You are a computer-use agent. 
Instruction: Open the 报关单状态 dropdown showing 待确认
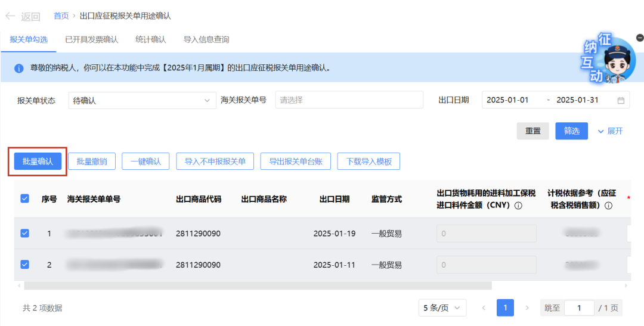click(x=142, y=100)
